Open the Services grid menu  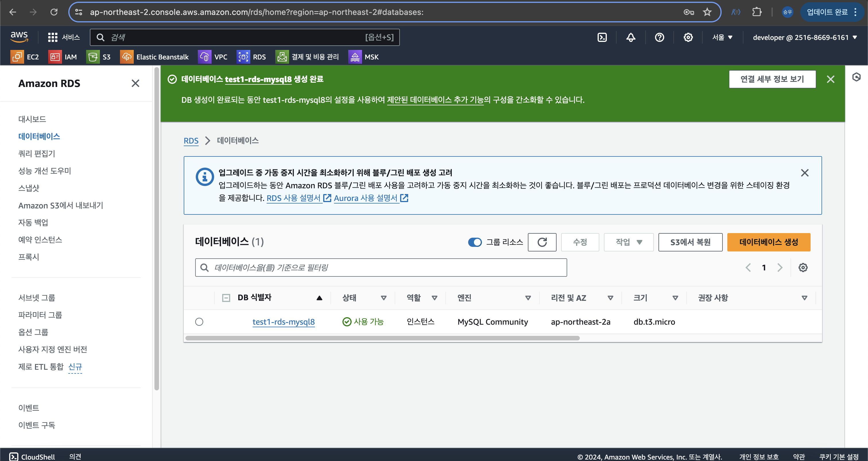pos(63,37)
